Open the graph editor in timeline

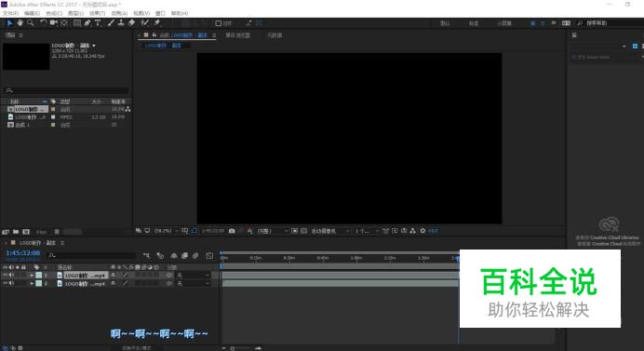209,256
